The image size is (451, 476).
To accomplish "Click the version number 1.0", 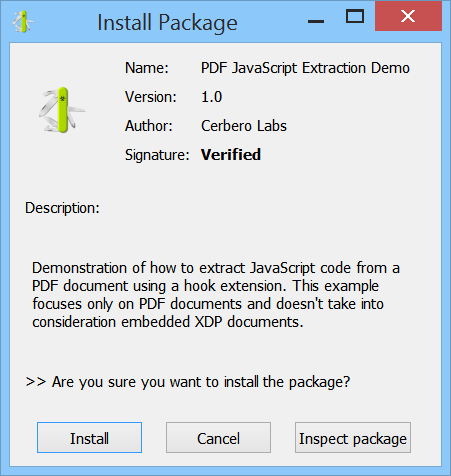I will tap(212, 97).
